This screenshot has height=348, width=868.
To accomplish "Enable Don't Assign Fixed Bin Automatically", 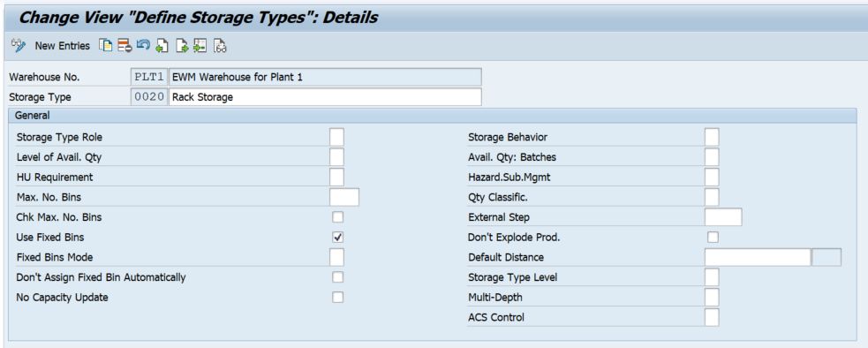I will click(337, 277).
